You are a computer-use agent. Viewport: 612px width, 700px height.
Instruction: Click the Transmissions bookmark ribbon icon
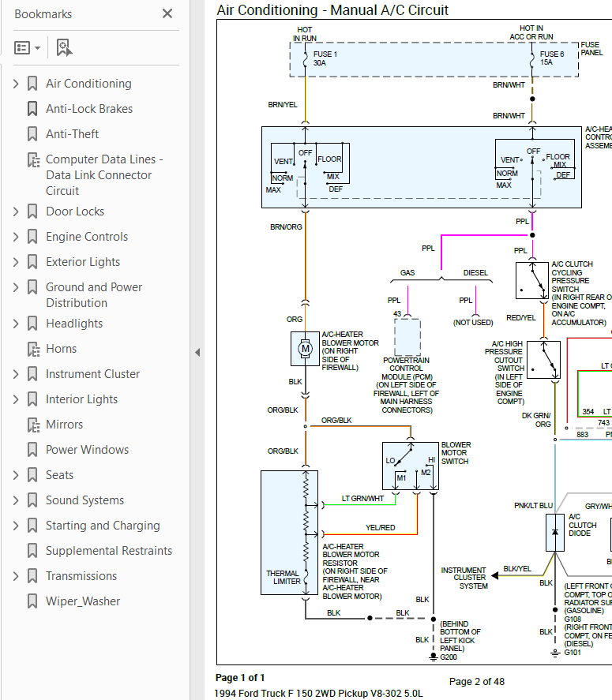pyautogui.click(x=32, y=576)
